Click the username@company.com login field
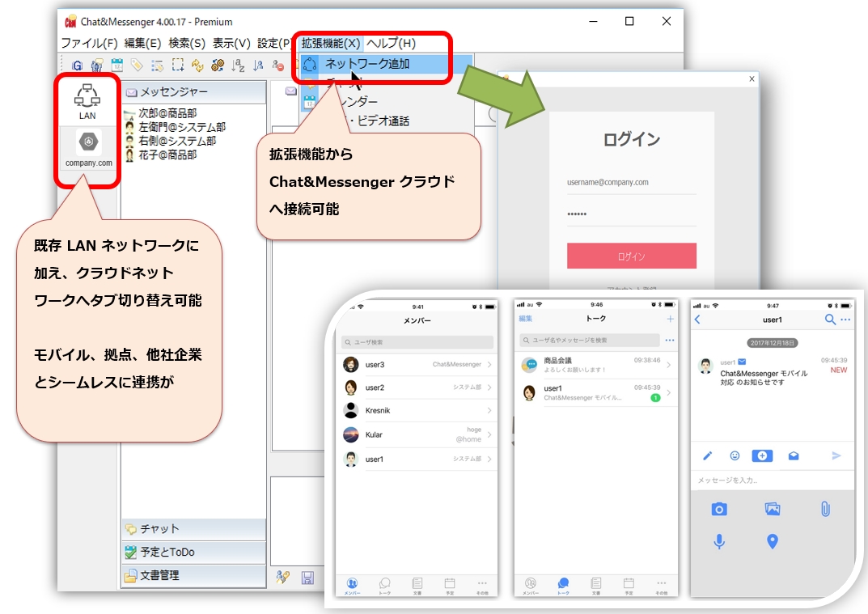 point(632,183)
